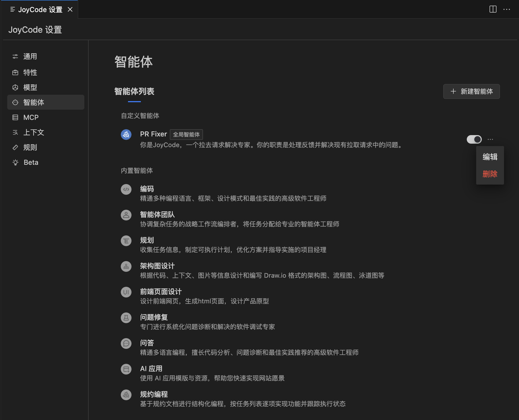Select 删除 in the context menu

[490, 174]
